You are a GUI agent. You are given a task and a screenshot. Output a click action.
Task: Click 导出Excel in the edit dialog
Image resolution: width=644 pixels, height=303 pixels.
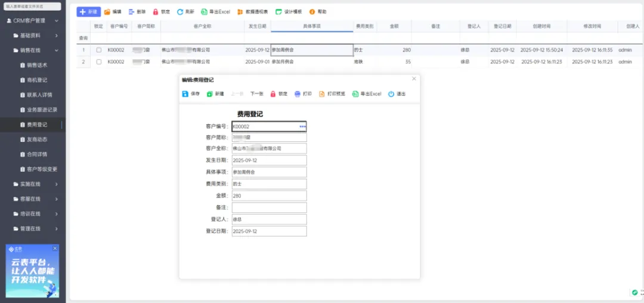(x=367, y=94)
